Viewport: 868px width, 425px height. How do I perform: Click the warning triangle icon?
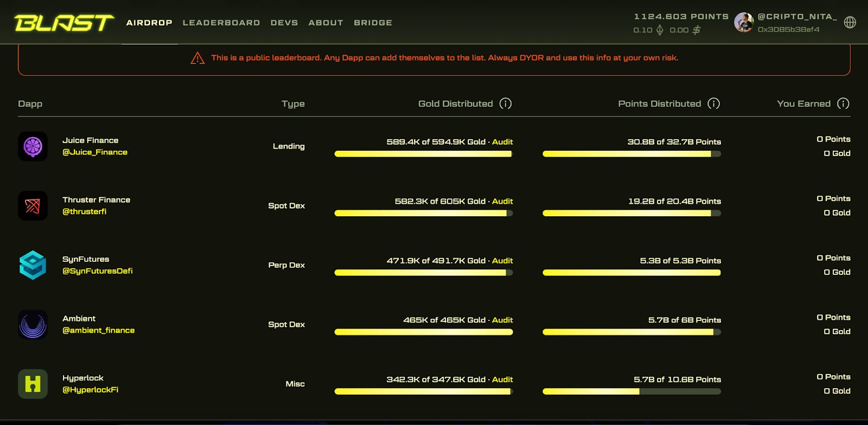(197, 58)
